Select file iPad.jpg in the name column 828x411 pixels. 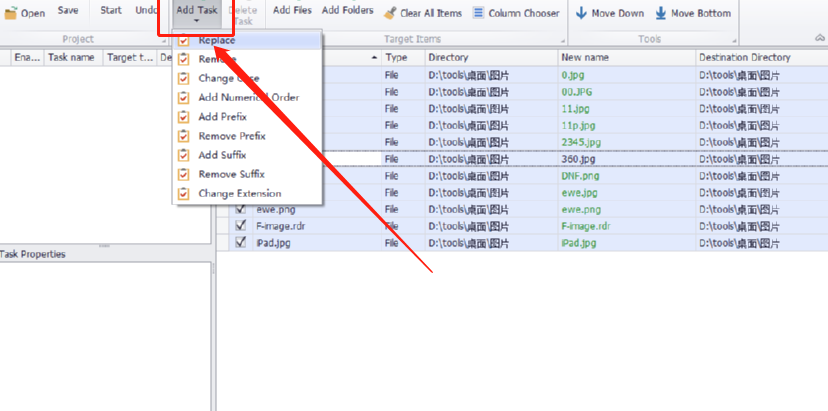(273, 243)
